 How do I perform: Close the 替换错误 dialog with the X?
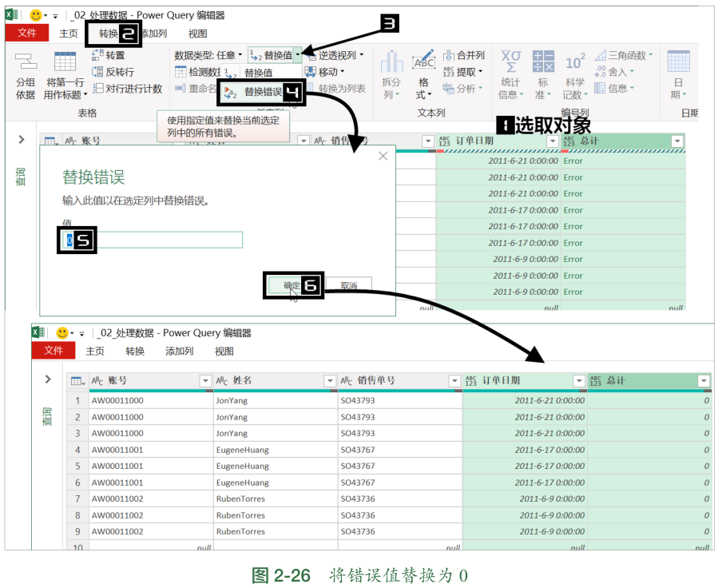click(x=383, y=156)
